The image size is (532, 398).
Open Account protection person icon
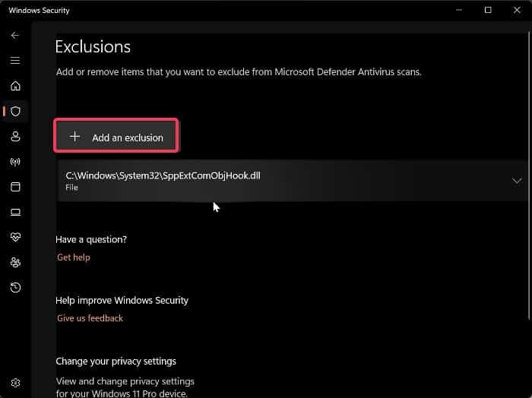click(x=15, y=137)
